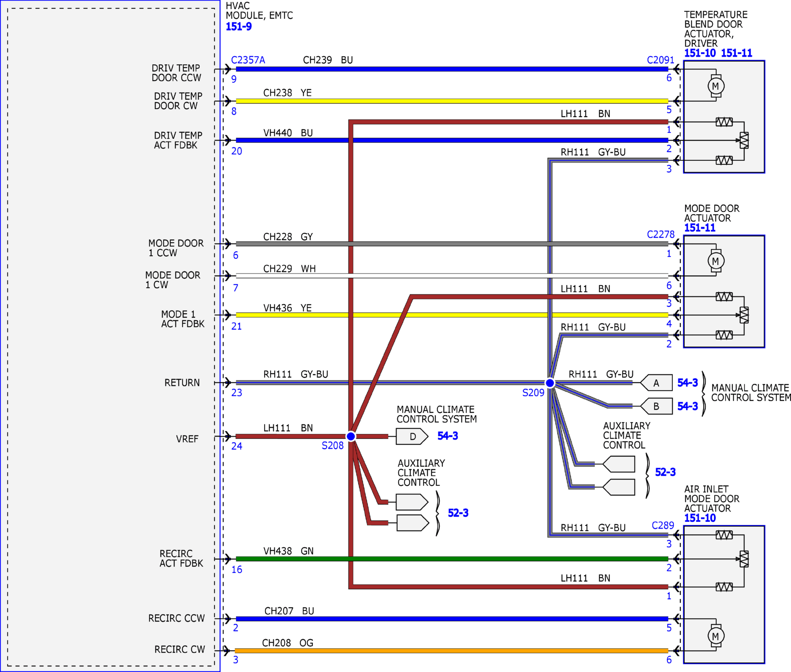Click the RETURN pin label
The image size is (791, 672).
(182, 383)
